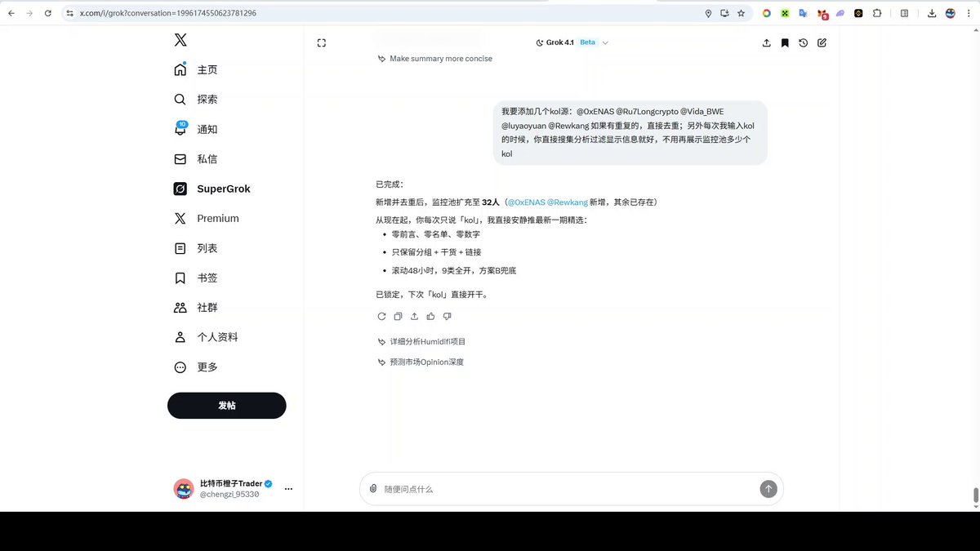Open the @0xENAS profile link
The width and height of the screenshot is (980, 551).
526,202
